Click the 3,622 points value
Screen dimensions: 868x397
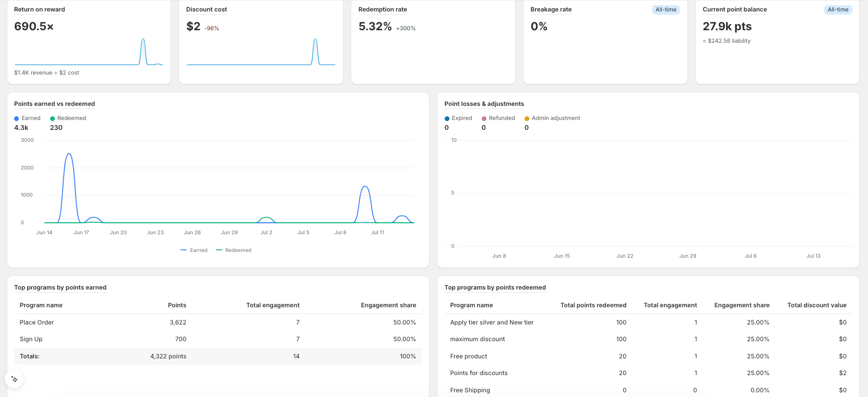click(x=178, y=322)
